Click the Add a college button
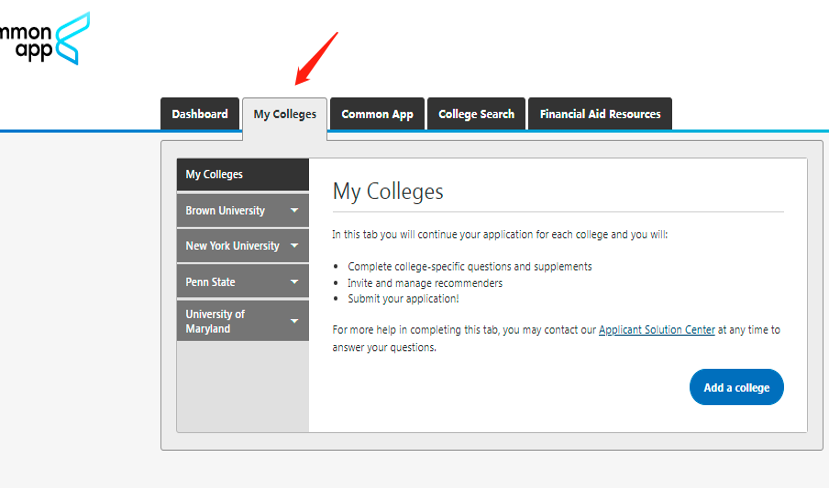Image resolution: width=830 pixels, height=488 pixels. tap(736, 387)
